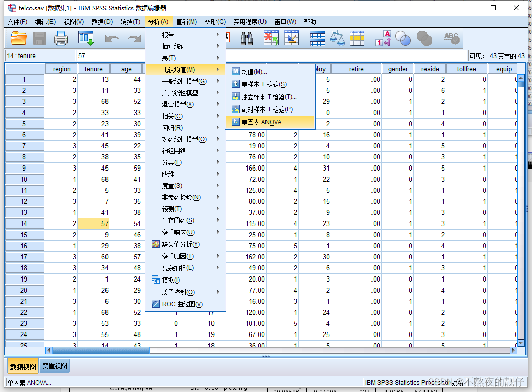This screenshot has height=392, width=532.
Task: Click the horizontal scrollbar right arrow
Action: point(513,350)
